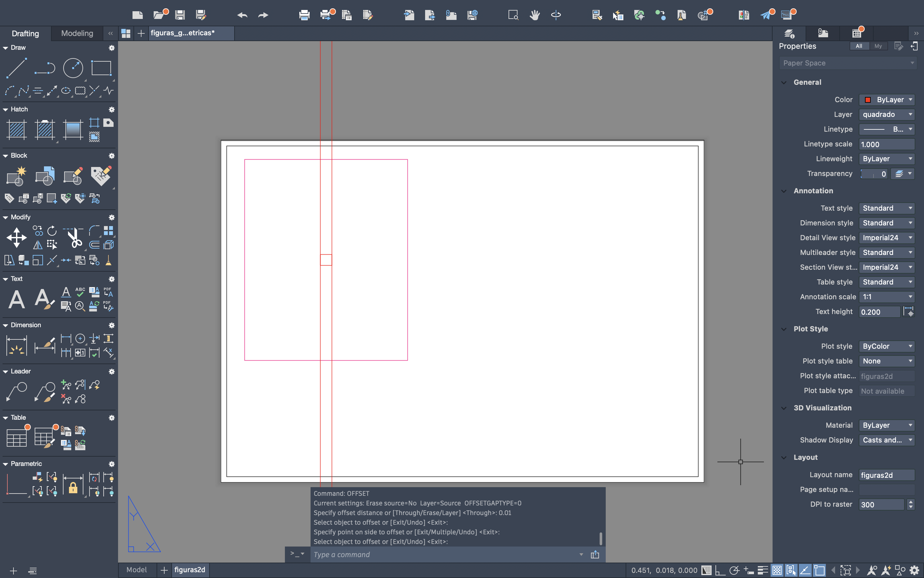The width and height of the screenshot is (924, 578).
Task: Collapse the tool sets panel arrows
Action: [x=110, y=33]
